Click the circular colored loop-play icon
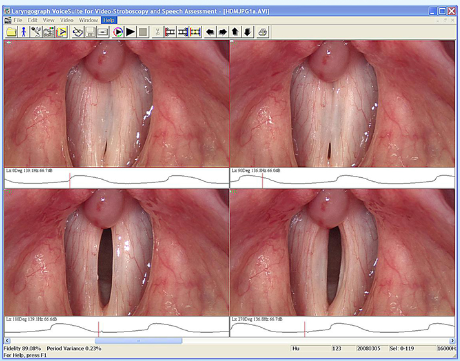 [118, 32]
